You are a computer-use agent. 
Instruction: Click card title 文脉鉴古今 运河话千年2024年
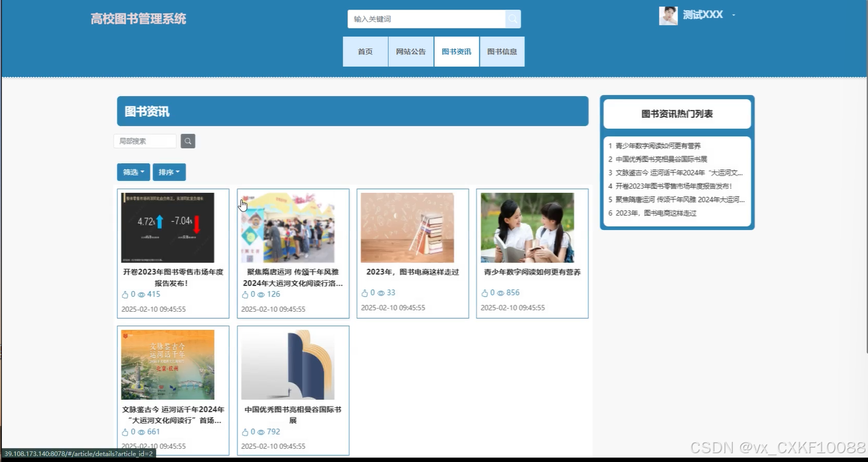[x=173, y=415]
